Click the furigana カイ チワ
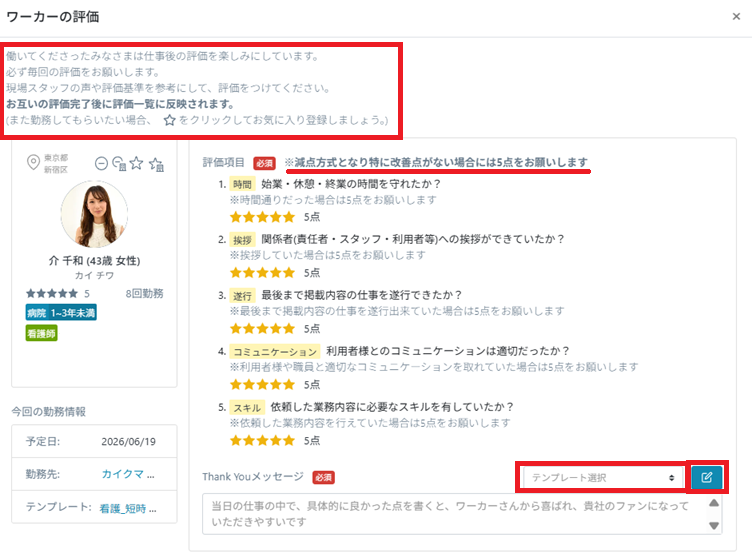The height and width of the screenshot is (558, 752). coord(94,275)
